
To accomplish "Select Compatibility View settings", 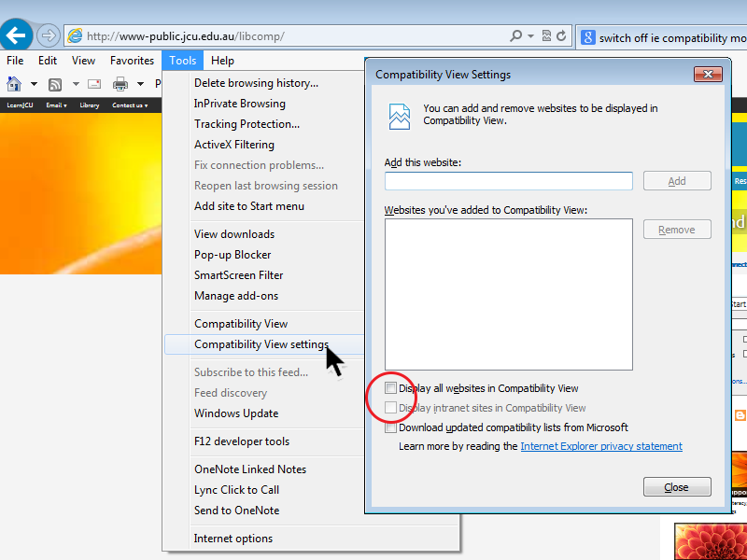I will coord(261,343).
